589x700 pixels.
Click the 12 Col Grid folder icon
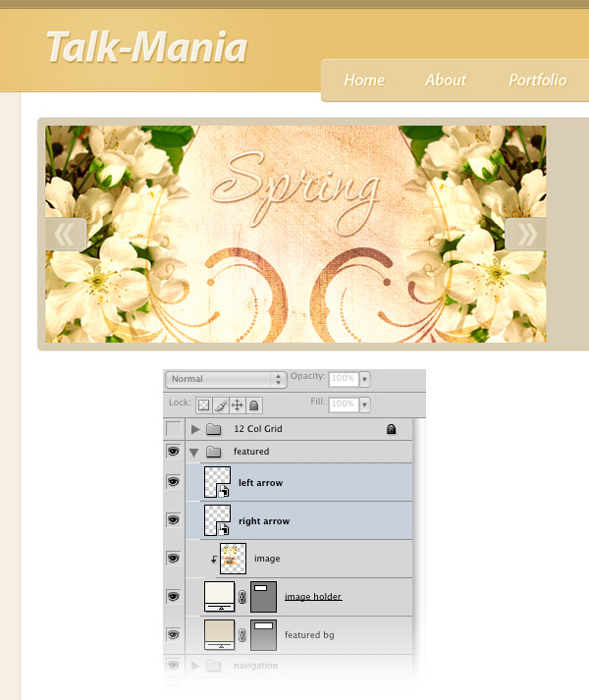pyautogui.click(x=214, y=429)
